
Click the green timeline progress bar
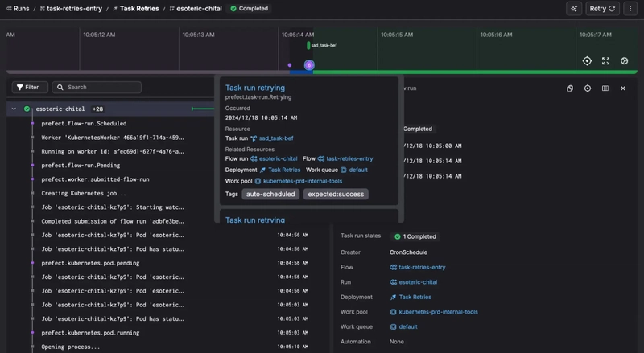pyautogui.click(x=475, y=72)
